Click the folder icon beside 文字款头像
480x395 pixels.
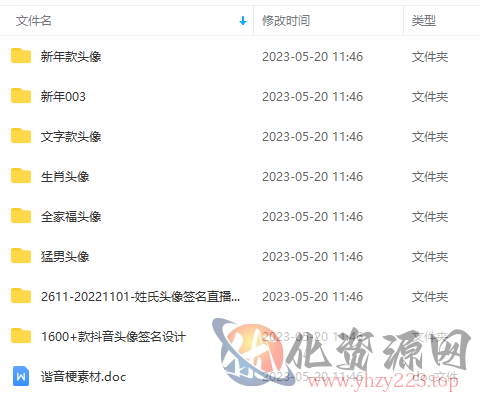click(x=21, y=136)
